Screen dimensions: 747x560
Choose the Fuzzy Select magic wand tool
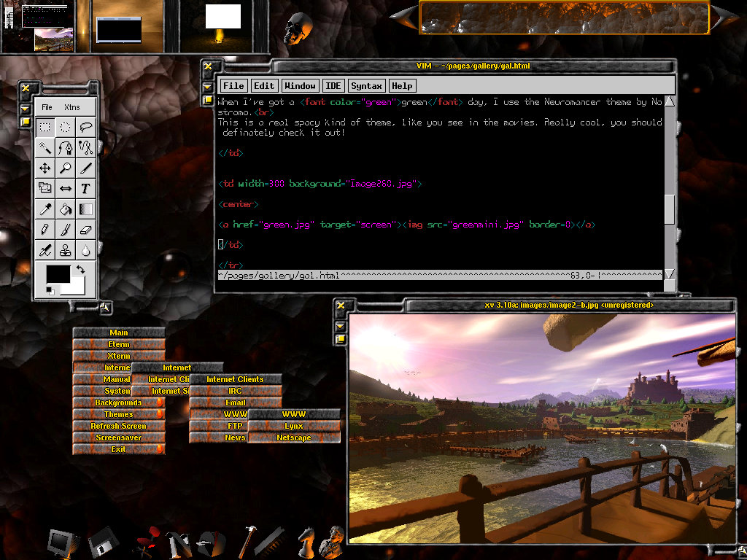tap(45, 147)
